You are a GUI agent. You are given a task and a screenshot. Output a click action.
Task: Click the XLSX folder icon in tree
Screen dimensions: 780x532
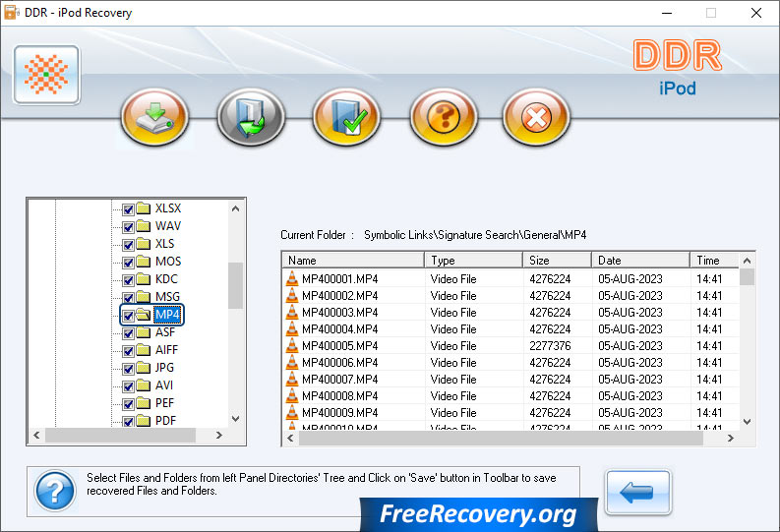[144, 207]
